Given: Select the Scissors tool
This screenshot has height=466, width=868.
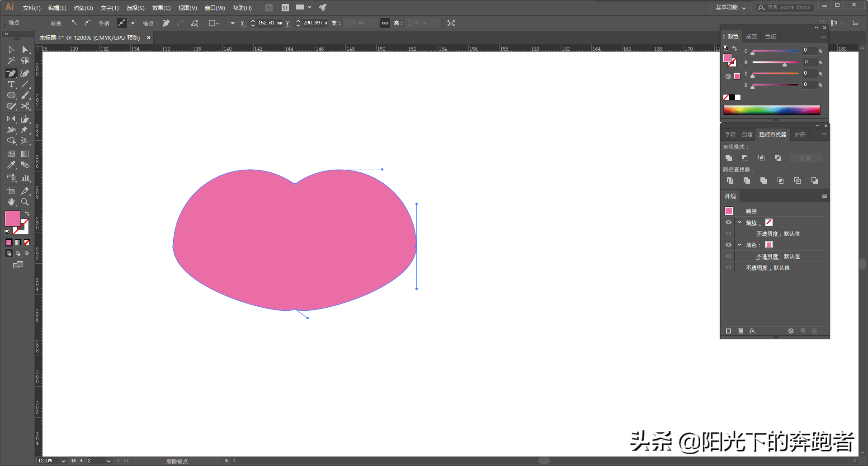Looking at the screenshot, I should 25,106.
